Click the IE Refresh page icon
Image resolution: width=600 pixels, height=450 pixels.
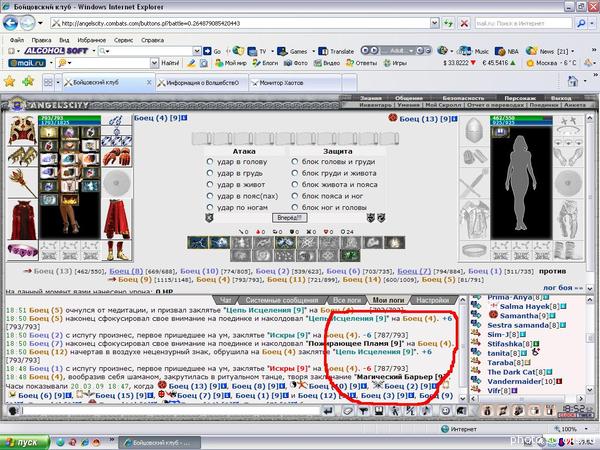click(x=448, y=23)
